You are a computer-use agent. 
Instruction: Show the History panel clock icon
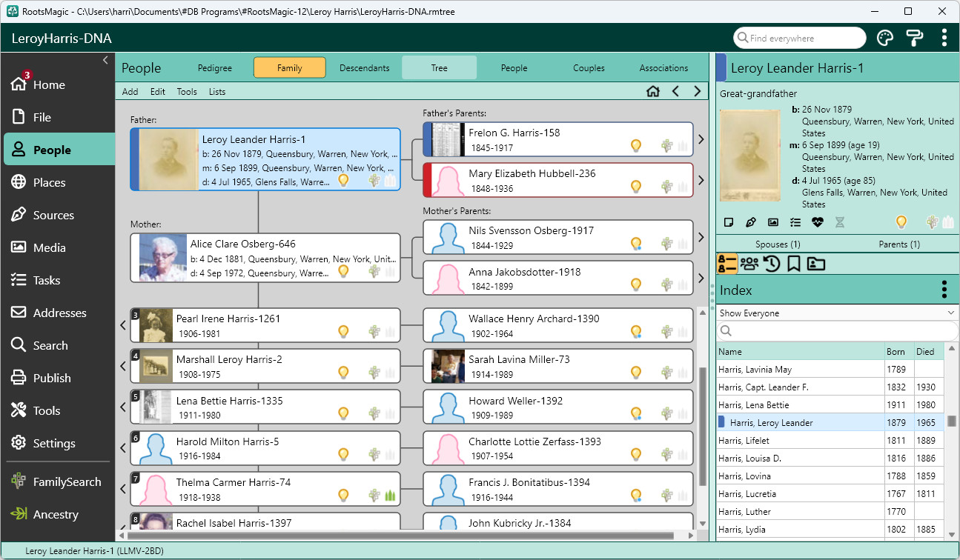pos(772,264)
